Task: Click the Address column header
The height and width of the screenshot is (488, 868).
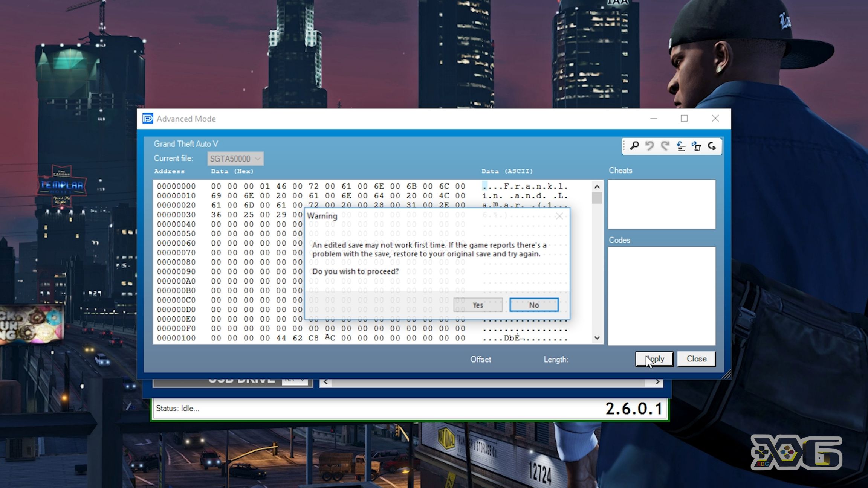Action: click(169, 171)
